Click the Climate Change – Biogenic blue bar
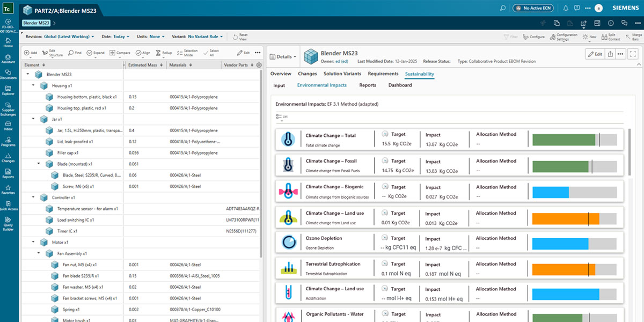The width and height of the screenshot is (644, 322). 551,192
